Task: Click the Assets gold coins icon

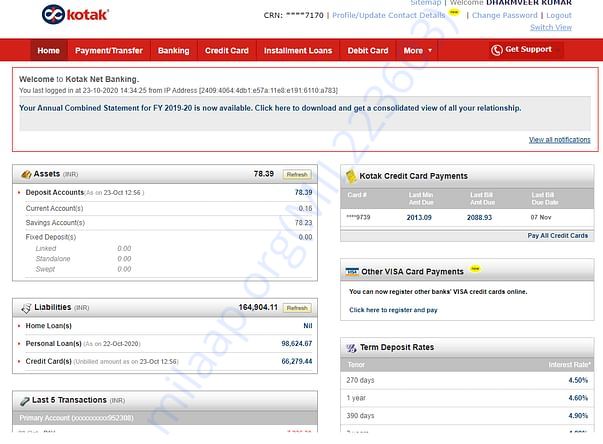Action: (26, 175)
